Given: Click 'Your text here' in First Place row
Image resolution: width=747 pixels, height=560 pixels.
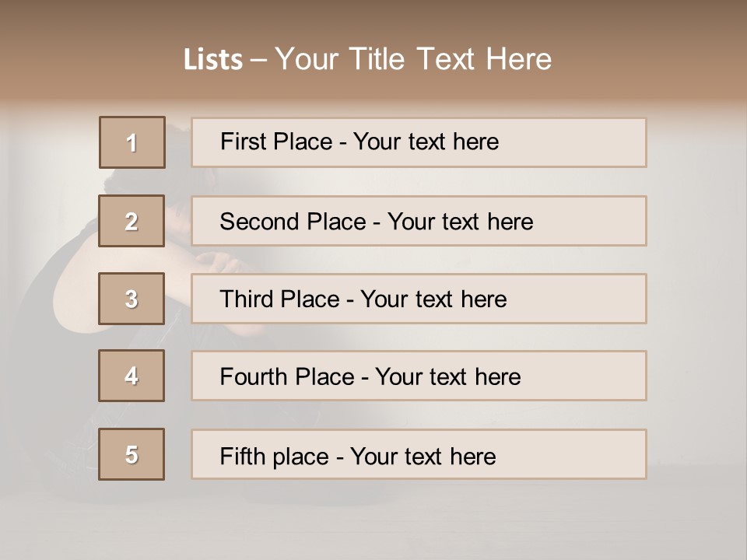Looking at the screenshot, I should pyautogui.click(x=426, y=142).
